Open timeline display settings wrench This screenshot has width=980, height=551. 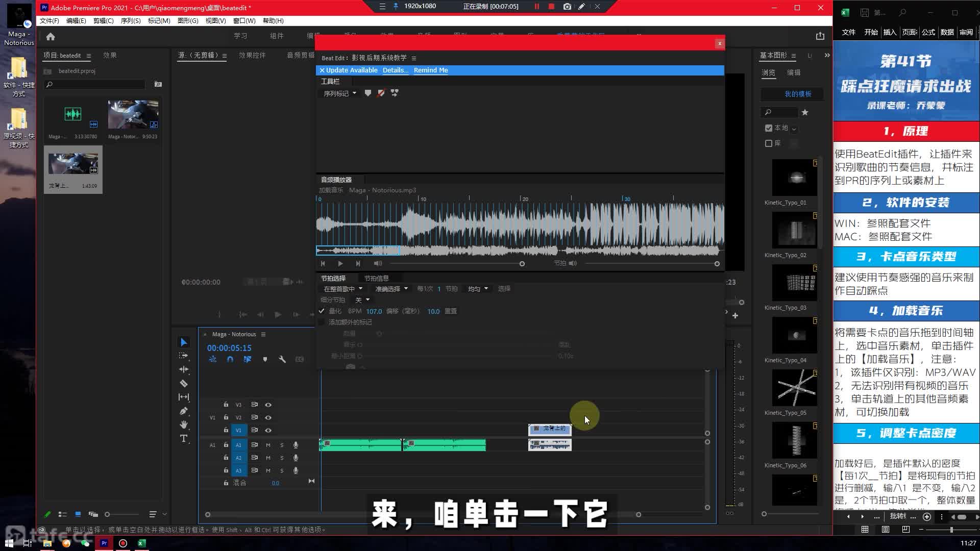(282, 359)
